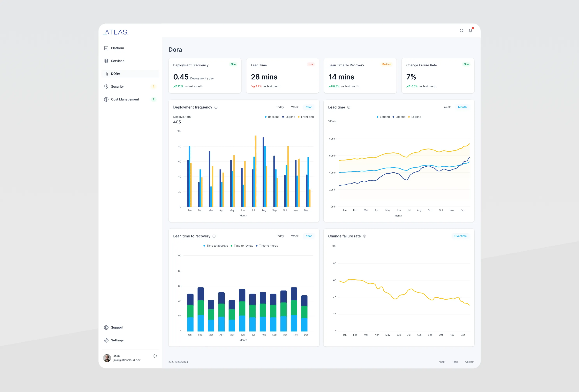Switch Lean time to recovery to Today
The image size is (579, 392).
pos(280,236)
